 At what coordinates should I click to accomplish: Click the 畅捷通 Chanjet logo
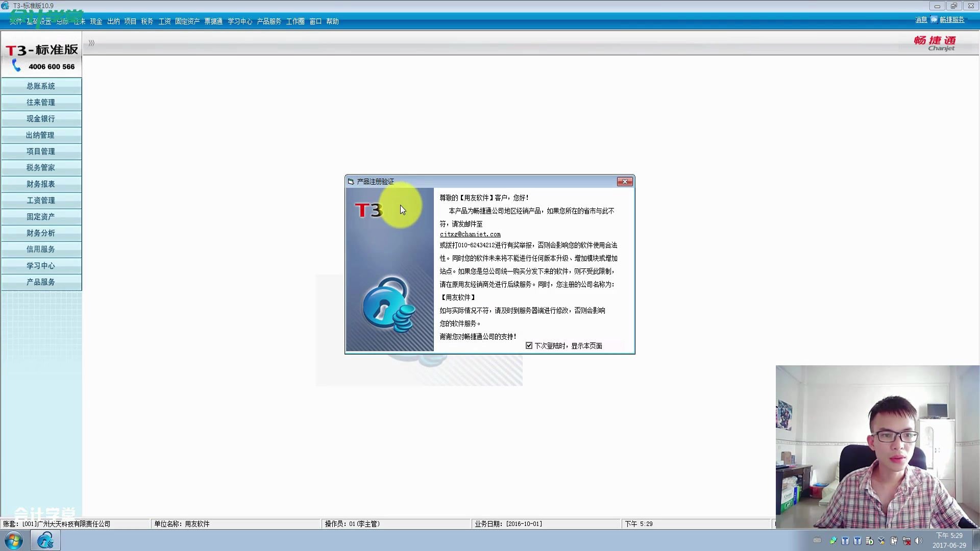[x=935, y=43]
